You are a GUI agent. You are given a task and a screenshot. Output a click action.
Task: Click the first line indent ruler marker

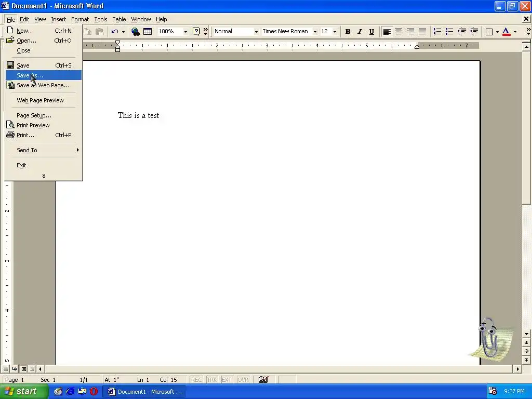point(117,43)
